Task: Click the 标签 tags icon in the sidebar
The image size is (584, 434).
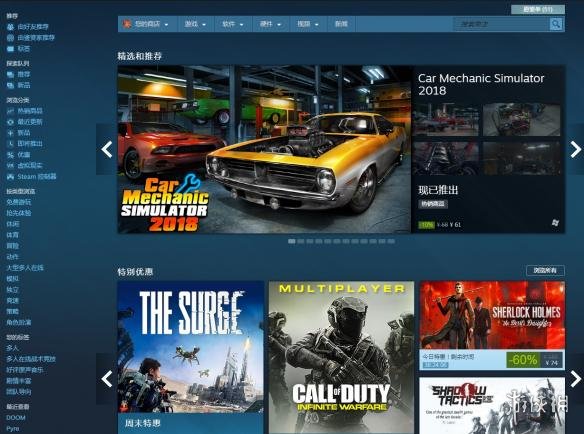Action: (x=10, y=49)
